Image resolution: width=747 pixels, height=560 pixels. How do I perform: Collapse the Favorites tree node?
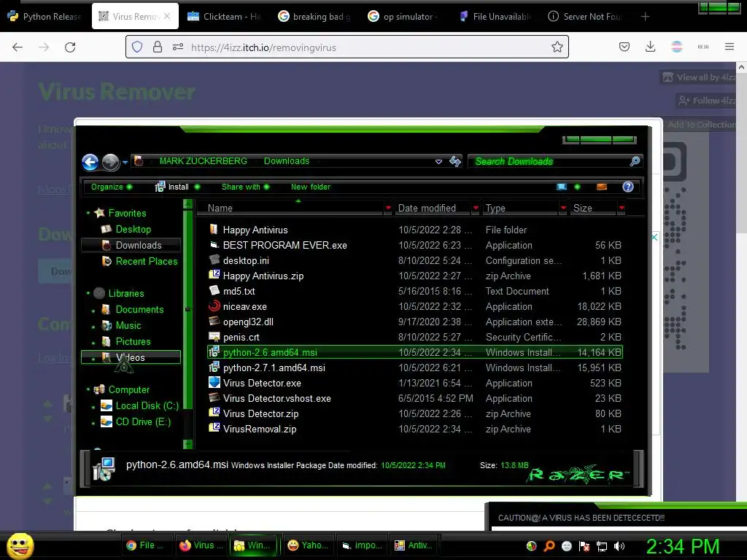pyautogui.click(x=88, y=213)
